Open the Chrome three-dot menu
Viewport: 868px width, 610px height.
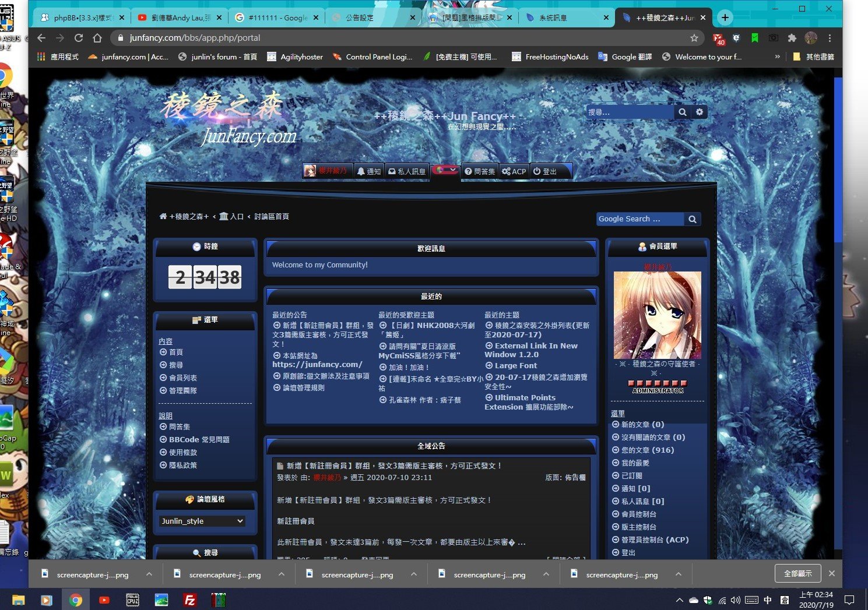tap(830, 38)
